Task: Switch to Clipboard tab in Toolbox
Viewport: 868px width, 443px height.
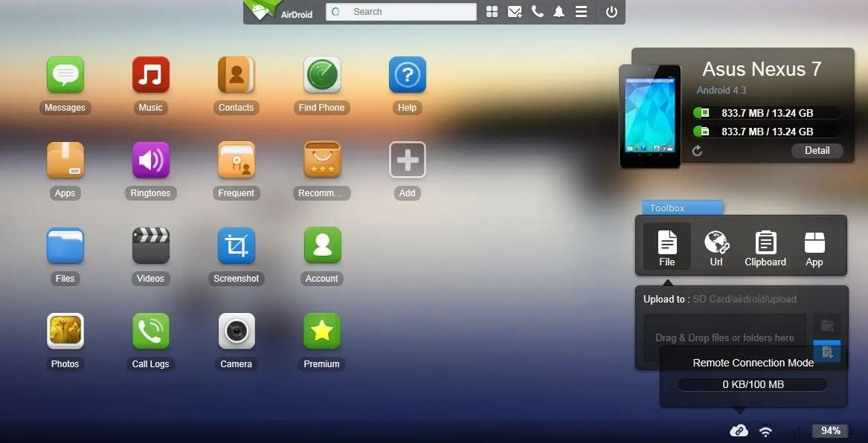Action: pos(765,247)
